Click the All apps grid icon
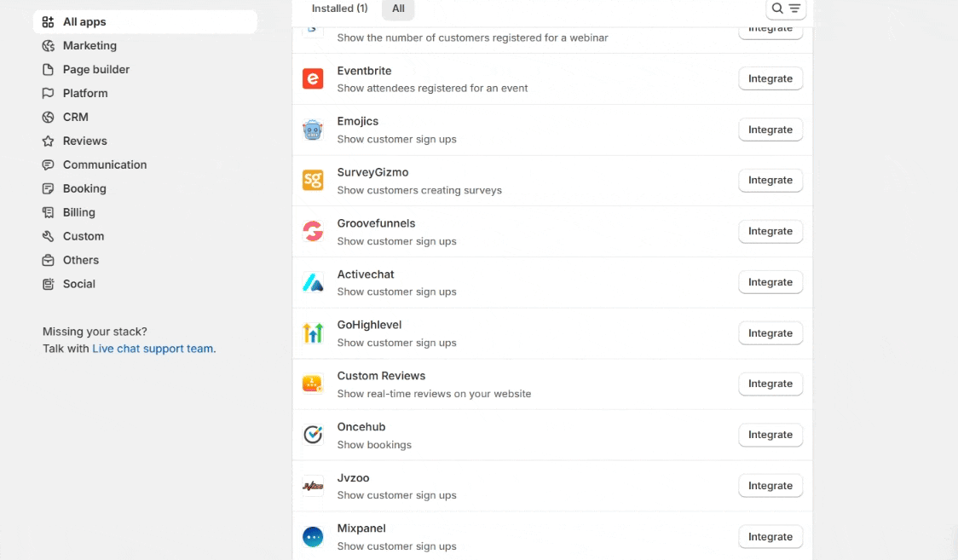Image resolution: width=958 pixels, height=560 pixels. pos(48,22)
